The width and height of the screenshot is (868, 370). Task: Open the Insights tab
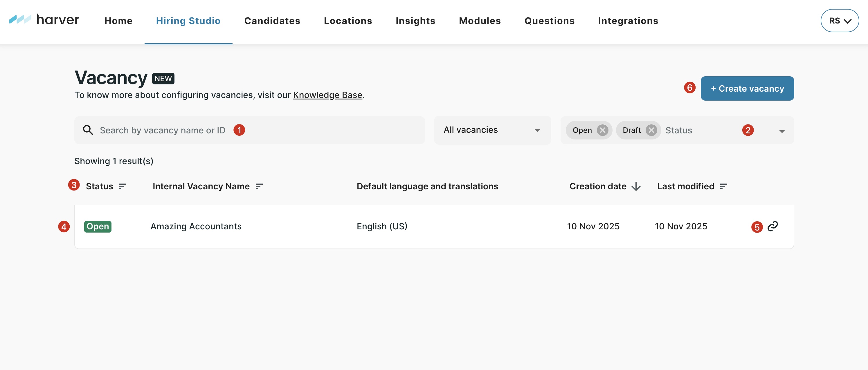coord(415,21)
